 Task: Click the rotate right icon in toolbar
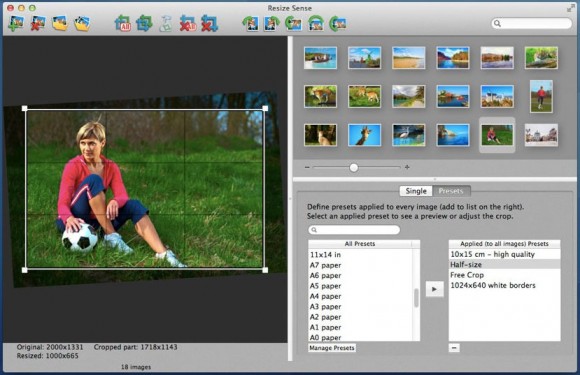[x=272, y=23]
